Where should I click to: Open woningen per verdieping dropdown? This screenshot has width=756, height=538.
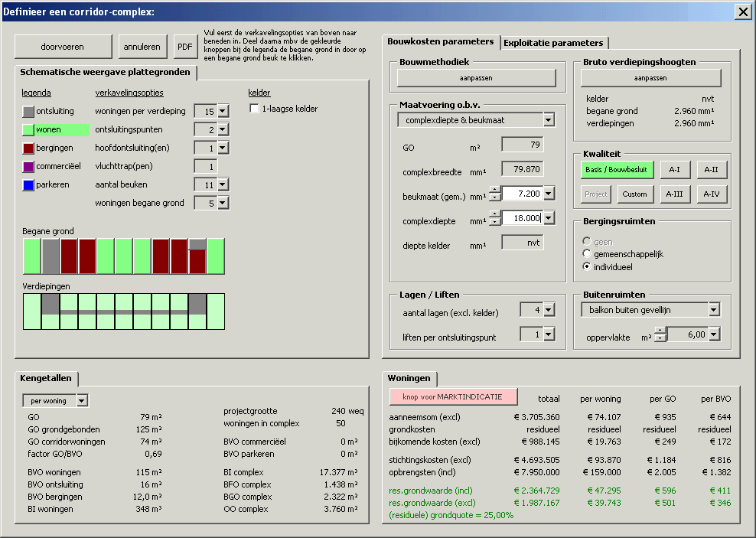click(x=223, y=112)
